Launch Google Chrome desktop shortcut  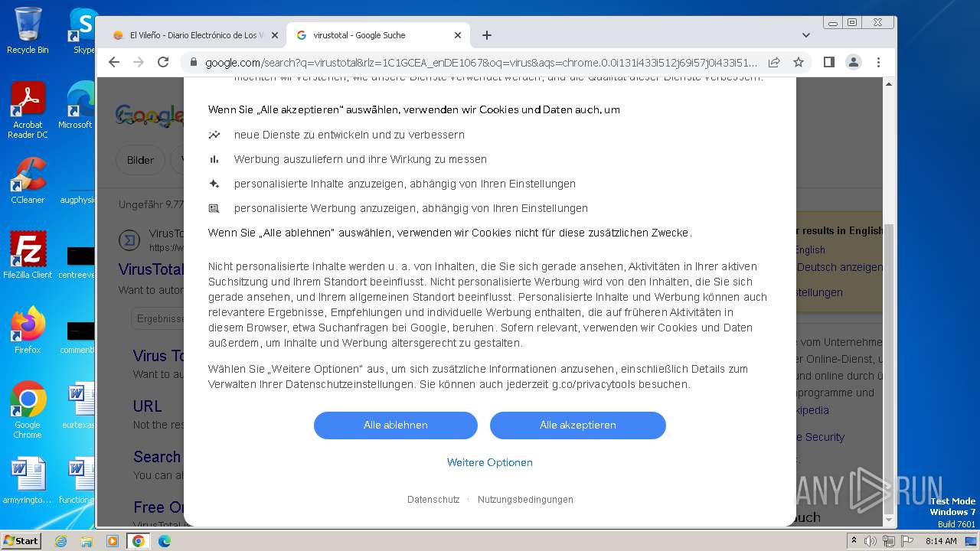point(28,410)
